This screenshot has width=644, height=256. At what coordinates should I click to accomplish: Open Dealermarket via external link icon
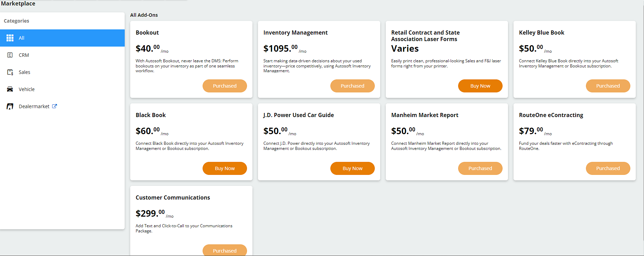click(55, 106)
